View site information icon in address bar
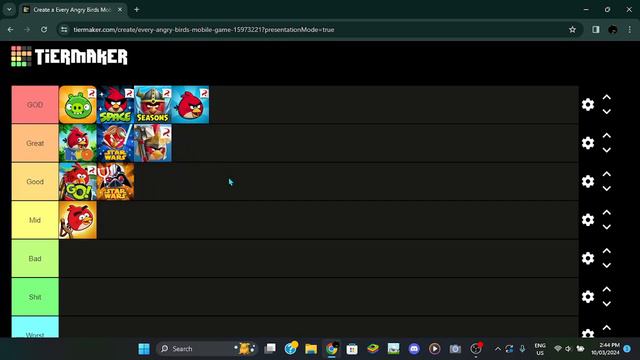The width and height of the screenshot is (640, 360). tap(64, 29)
